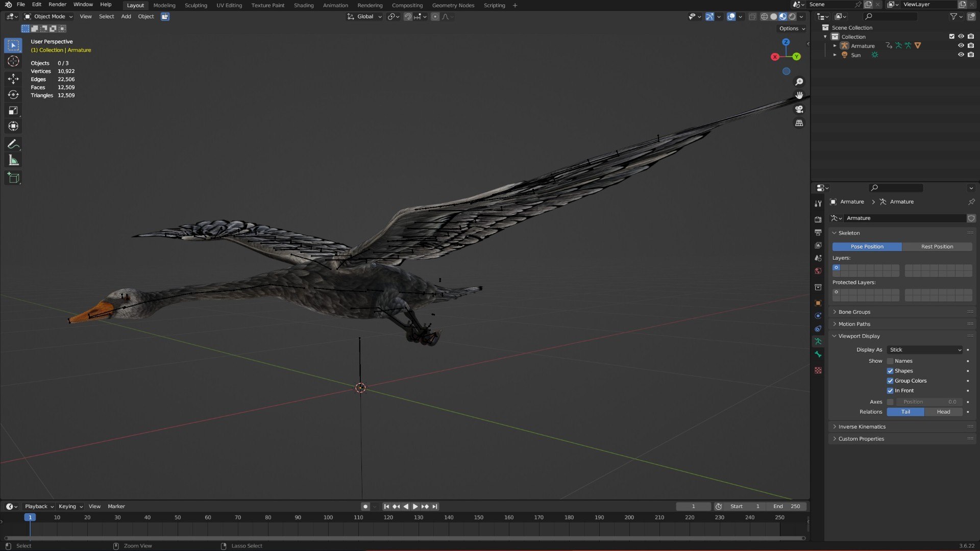Viewport: 980px width, 551px height.
Task: Click the pan hand viewport icon
Action: (x=799, y=95)
